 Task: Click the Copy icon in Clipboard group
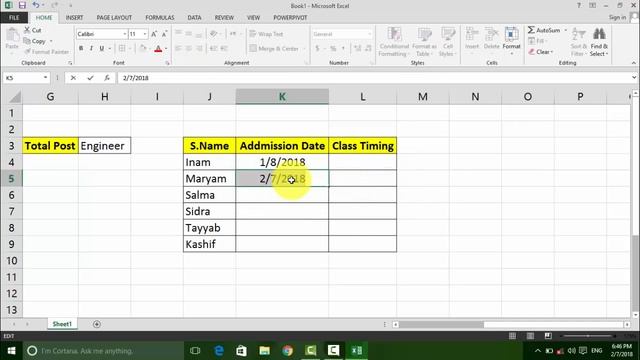coord(27,41)
